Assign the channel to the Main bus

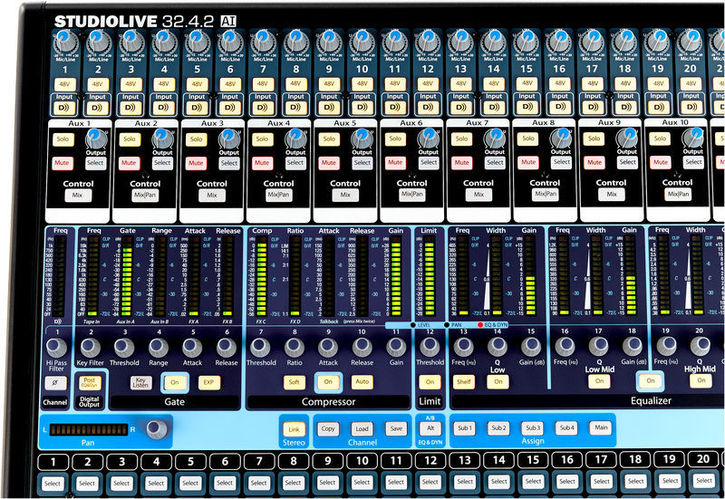(x=601, y=428)
